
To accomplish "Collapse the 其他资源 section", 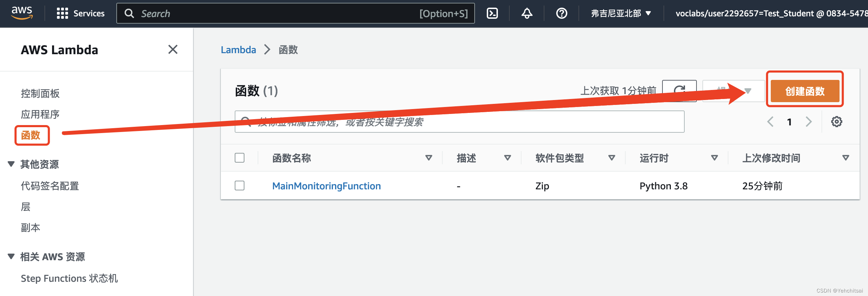I will click(x=11, y=164).
